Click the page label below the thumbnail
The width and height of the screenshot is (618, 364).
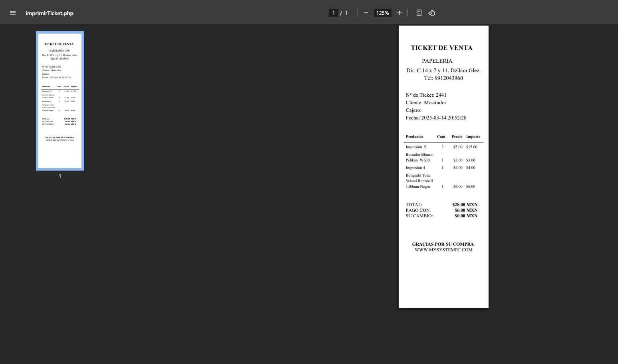coord(60,176)
